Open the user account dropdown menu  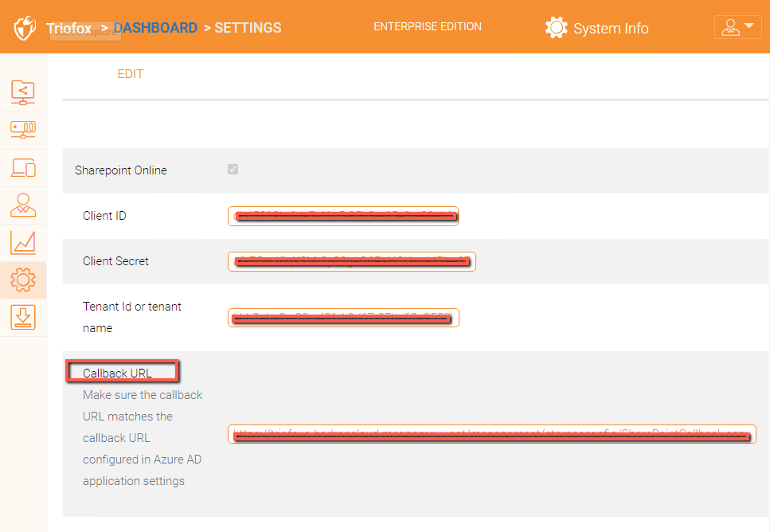(737, 27)
